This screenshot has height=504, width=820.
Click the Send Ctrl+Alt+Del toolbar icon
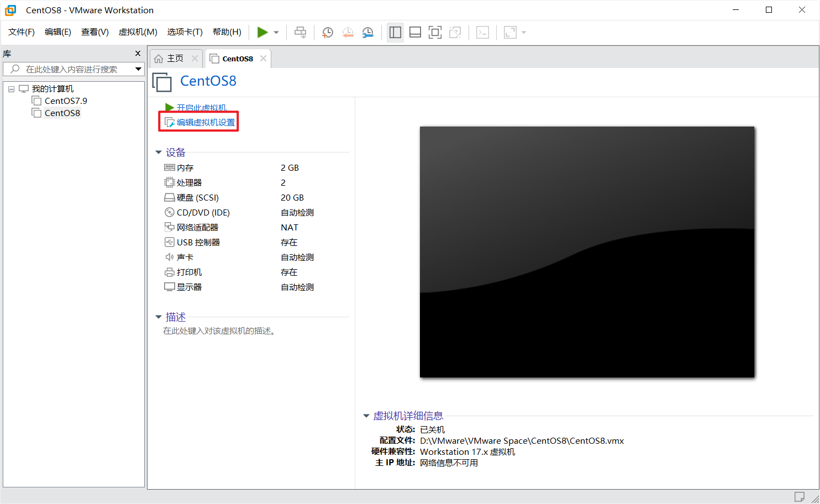click(x=300, y=33)
